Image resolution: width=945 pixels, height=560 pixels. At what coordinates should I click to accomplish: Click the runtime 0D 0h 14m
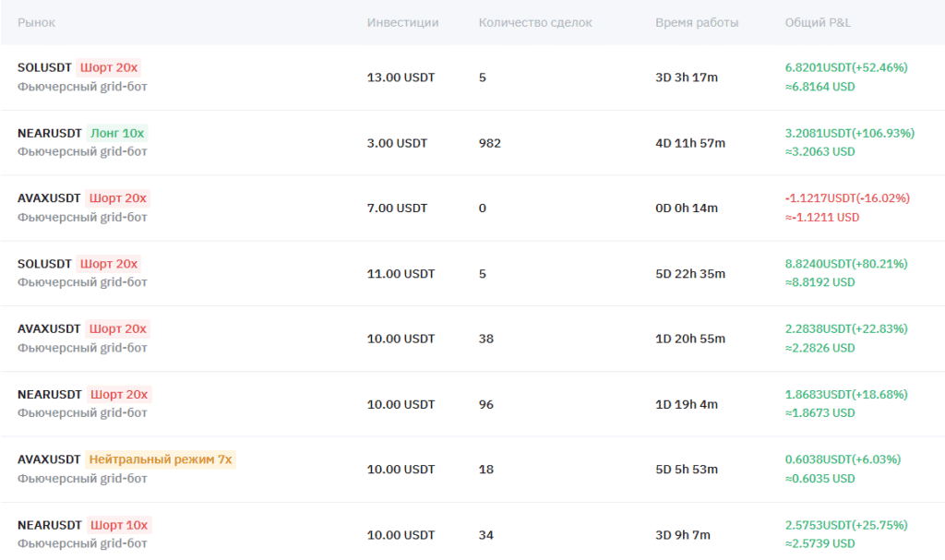(687, 208)
